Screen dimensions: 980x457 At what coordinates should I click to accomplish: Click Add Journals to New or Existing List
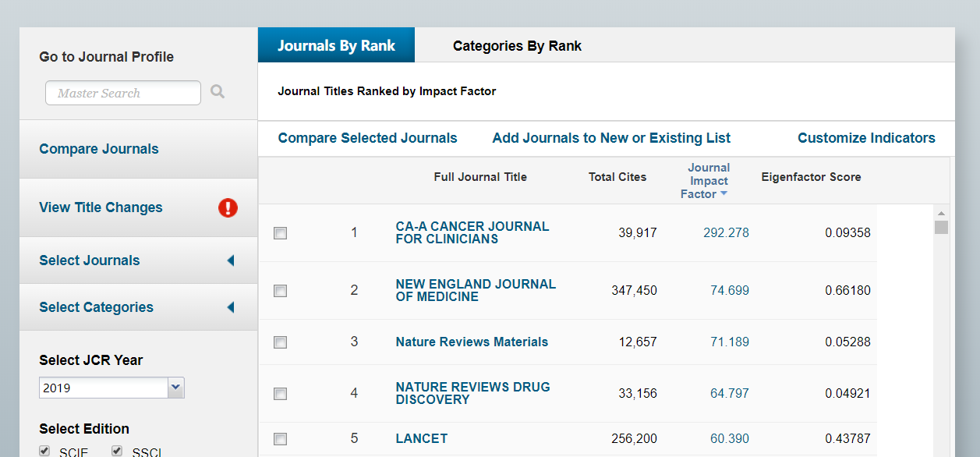(611, 138)
